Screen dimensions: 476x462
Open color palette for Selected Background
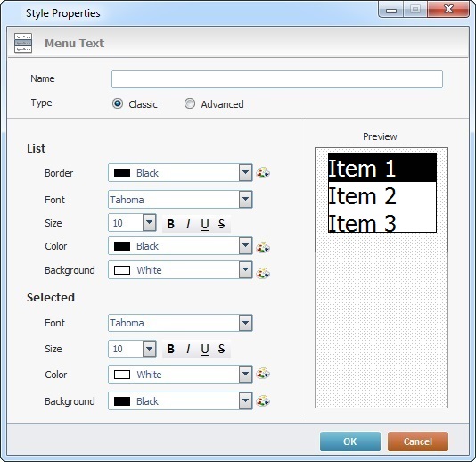pos(263,401)
